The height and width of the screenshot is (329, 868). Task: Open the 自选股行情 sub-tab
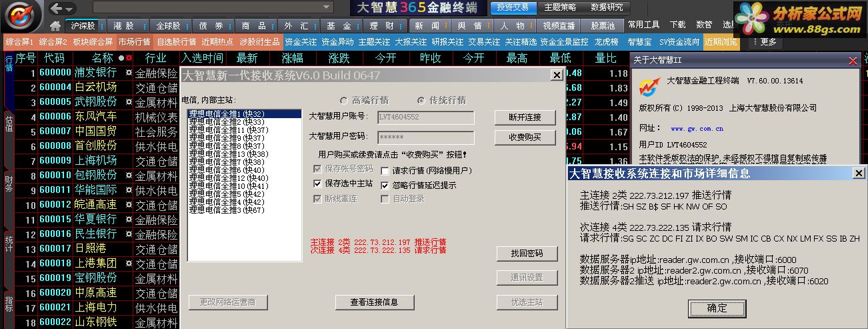tap(176, 41)
